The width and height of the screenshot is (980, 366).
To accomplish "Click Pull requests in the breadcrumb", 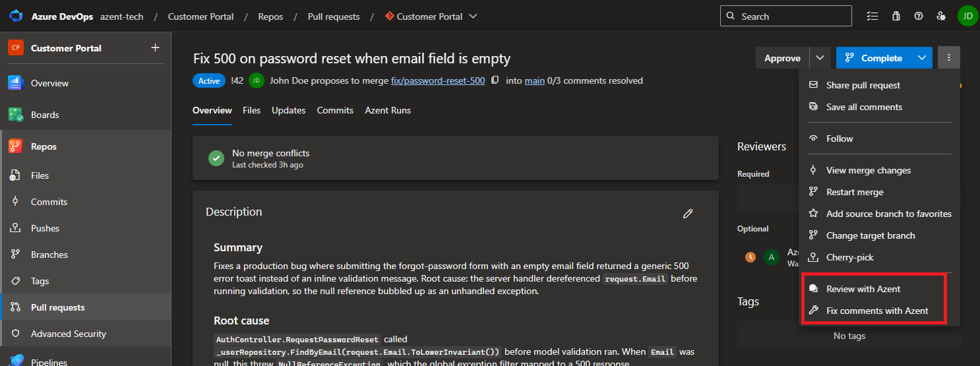I will [334, 16].
